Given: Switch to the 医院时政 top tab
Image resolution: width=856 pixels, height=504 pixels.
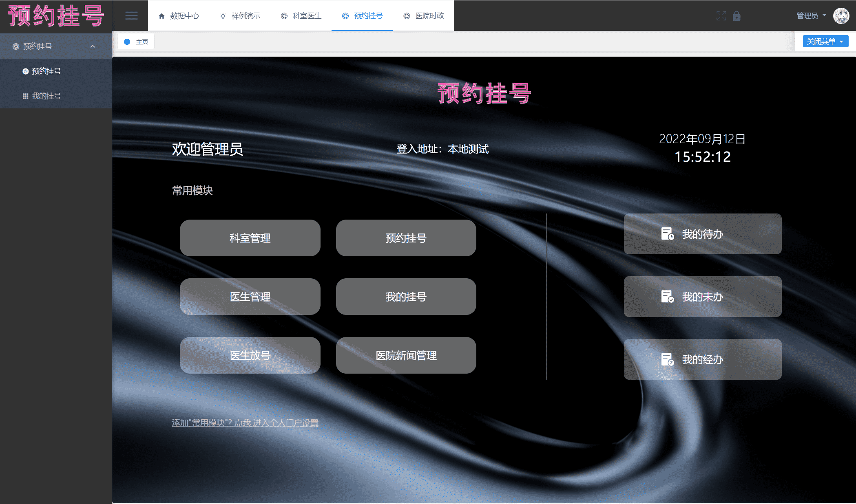Looking at the screenshot, I should 423,16.
